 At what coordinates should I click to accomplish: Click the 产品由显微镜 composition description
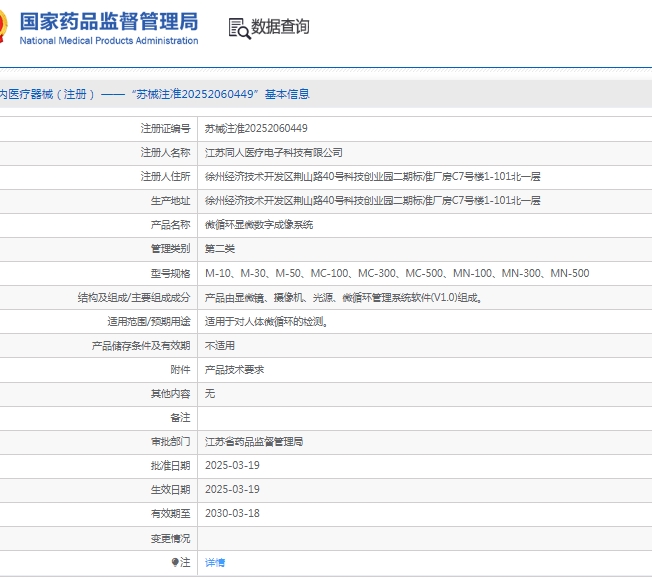(343, 297)
